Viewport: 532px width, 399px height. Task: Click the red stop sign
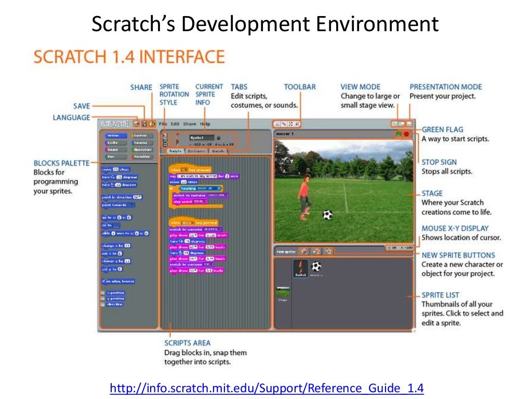pyautogui.click(x=406, y=134)
